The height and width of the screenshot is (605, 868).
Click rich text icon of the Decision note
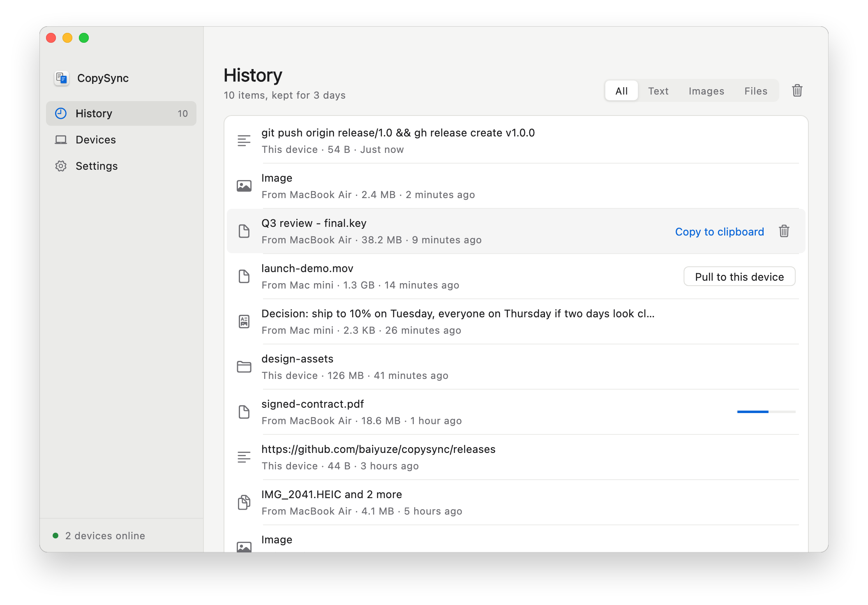(x=244, y=321)
